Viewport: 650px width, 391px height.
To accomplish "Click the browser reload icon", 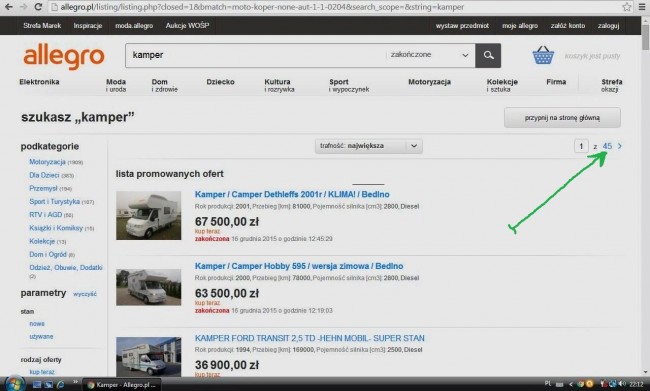I will point(38,7).
